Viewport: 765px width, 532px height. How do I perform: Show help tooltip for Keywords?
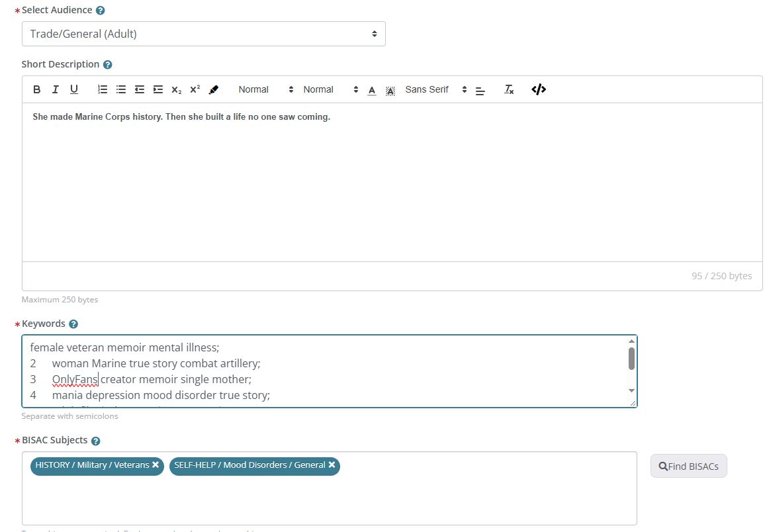coord(73,324)
